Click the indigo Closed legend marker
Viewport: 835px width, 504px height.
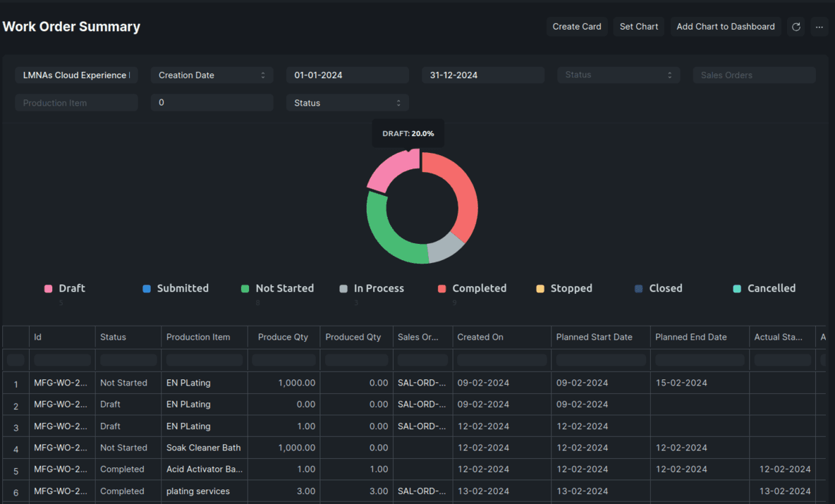[638, 288]
